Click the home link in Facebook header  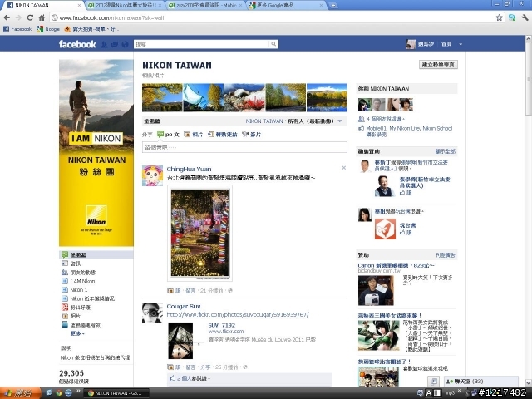(446, 44)
